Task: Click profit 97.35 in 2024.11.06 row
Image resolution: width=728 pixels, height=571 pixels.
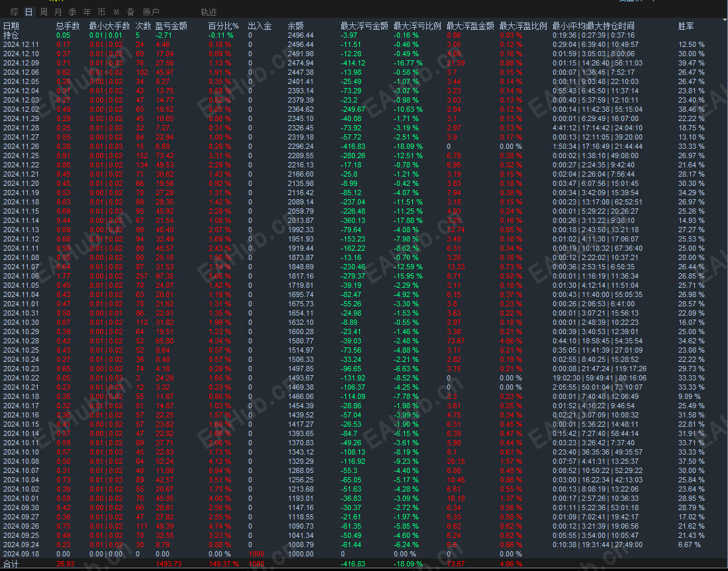Action: click(164, 276)
